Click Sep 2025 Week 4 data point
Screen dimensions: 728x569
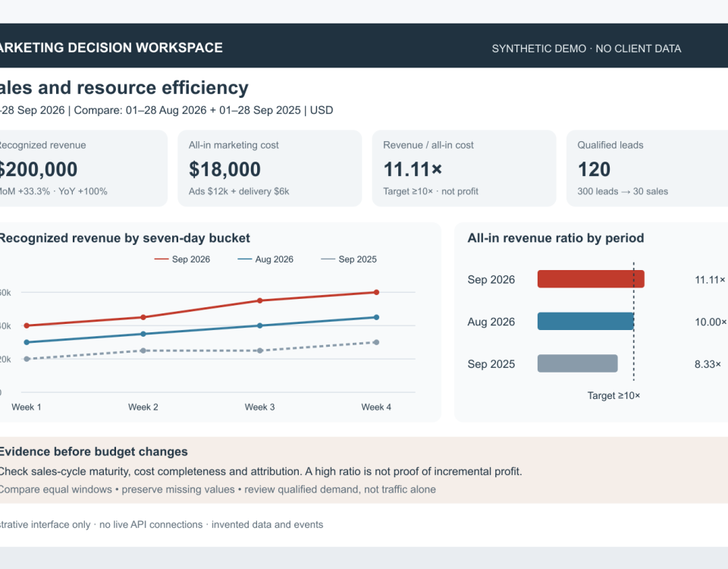point(376,342)
